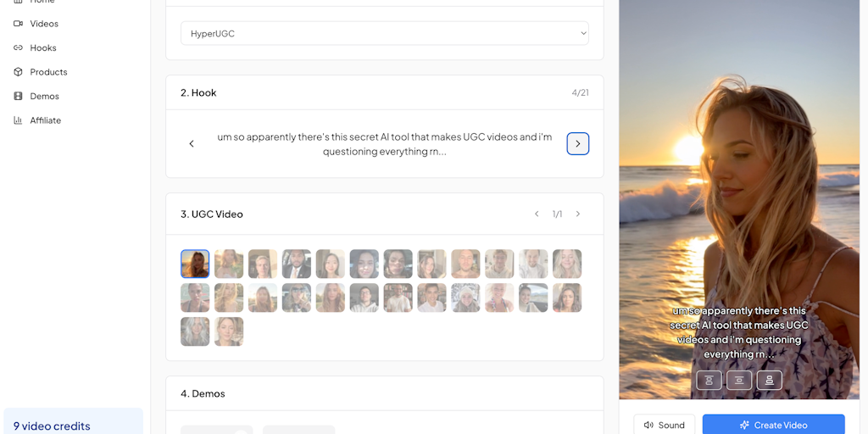Open the Affiliate menu label
Viewport: 868px width, 434px height.
pyautogui.click(x=46, y=120)
